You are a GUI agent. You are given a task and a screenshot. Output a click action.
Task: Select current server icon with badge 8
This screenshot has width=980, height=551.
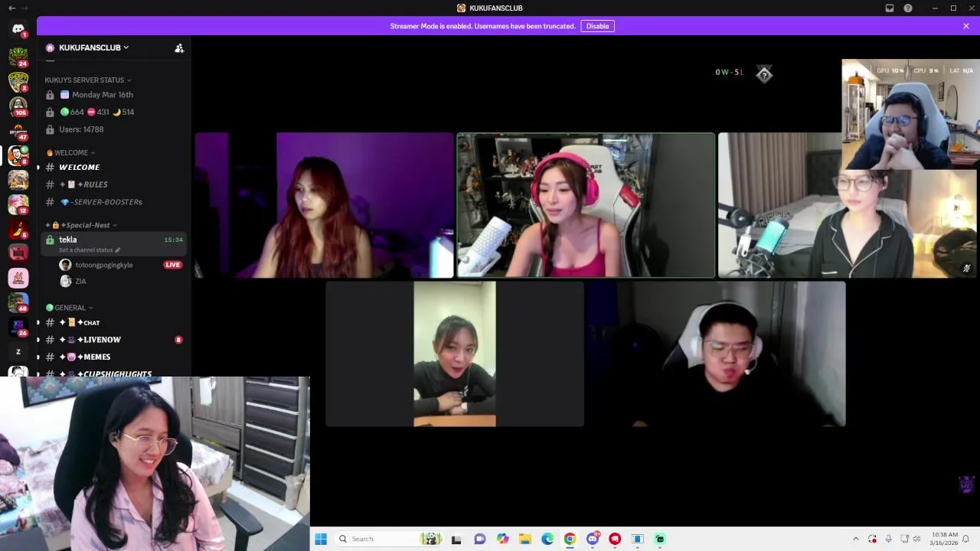[x=18, y=155]
